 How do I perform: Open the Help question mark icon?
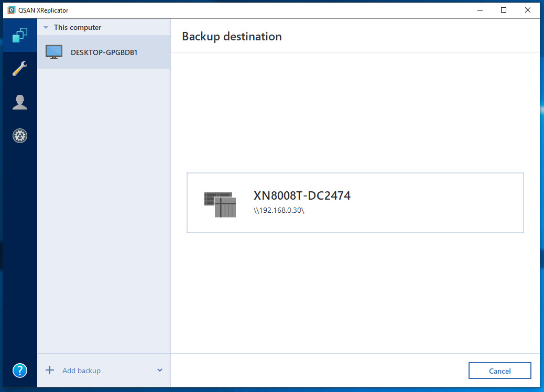pos(20,371)
